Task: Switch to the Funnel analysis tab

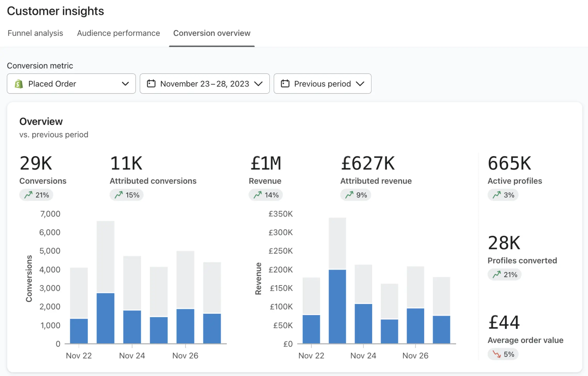Action: (x=35, y=33)
